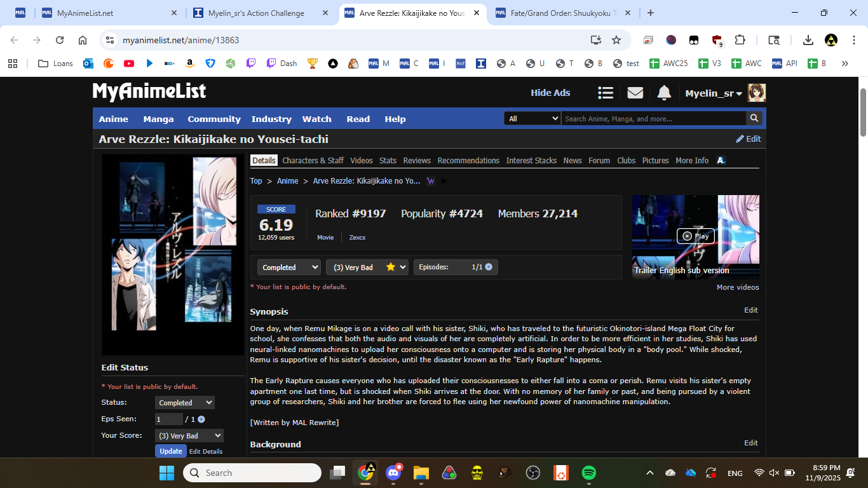Click the plus icon beside Eps Seen
The height and width of the screenshot is (488, 868).
point(201,419)
